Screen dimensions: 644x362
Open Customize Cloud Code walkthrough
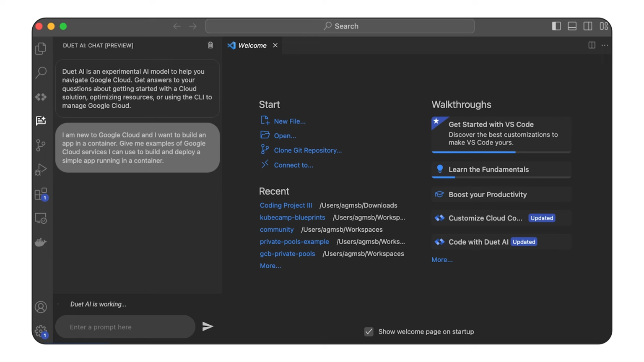click(x=501, y=218)
